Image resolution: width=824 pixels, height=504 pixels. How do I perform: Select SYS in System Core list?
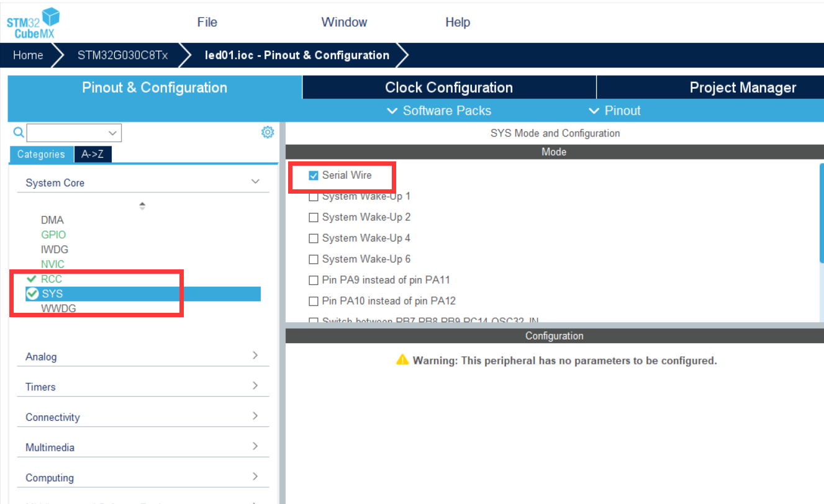(x=143, y=294)
